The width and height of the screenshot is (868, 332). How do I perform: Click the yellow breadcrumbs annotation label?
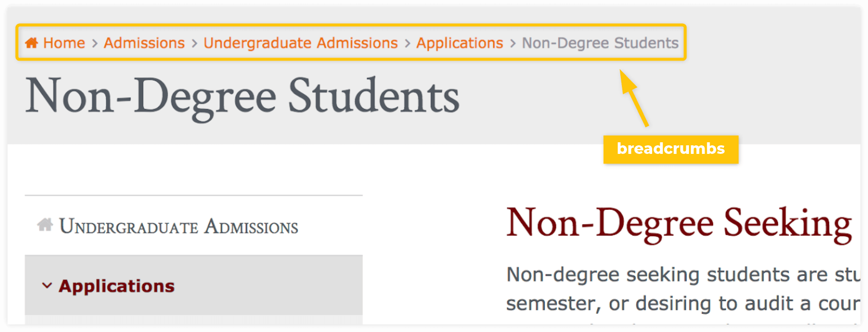[670, 149]
